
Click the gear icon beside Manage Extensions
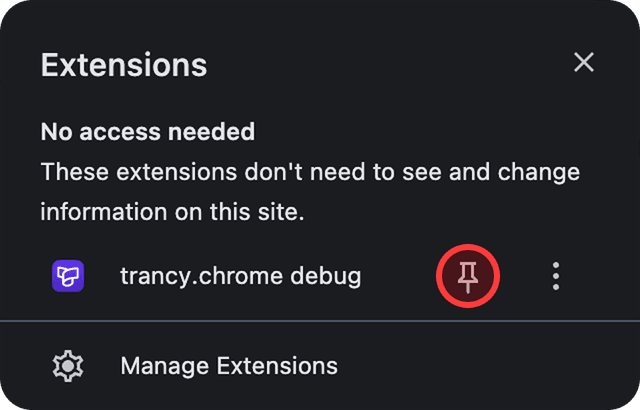tap(68, 366)
